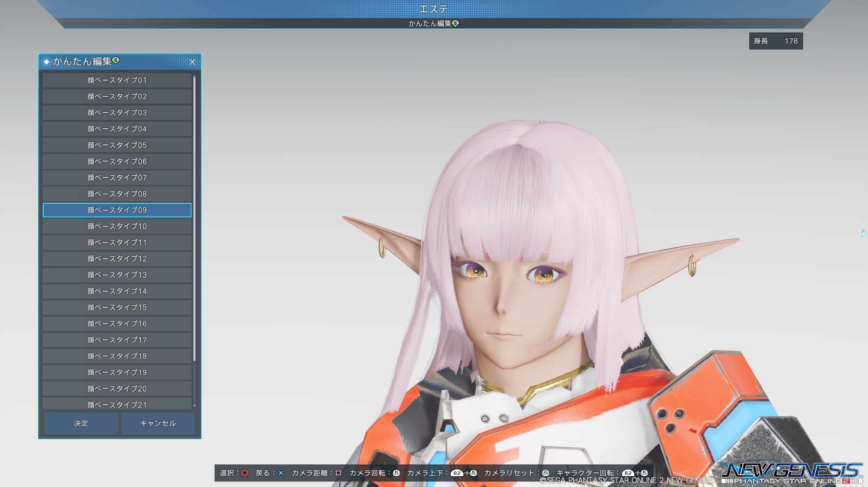
Task: Select 顔ベースタイプ01 from the list
Action: (x=117, y=80)
